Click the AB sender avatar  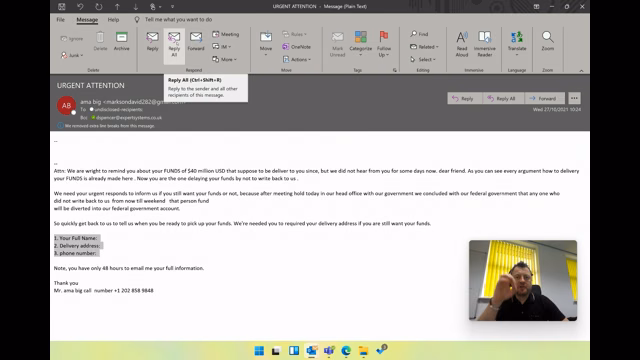click(x=66, y=106)
